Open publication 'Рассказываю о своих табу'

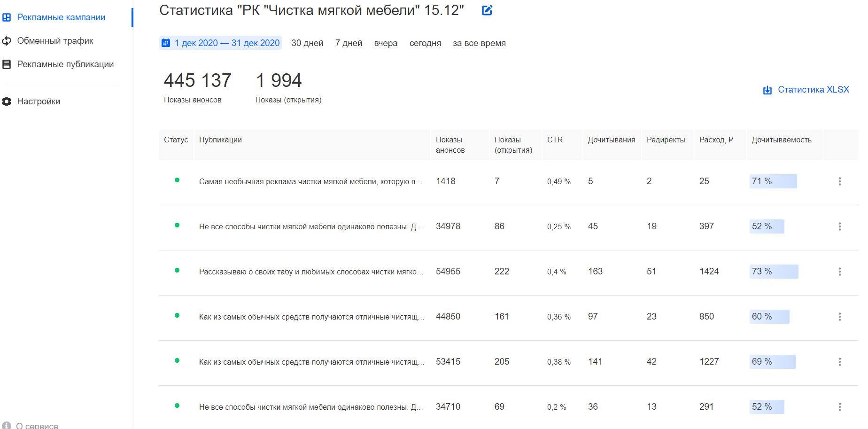(311, 272)
